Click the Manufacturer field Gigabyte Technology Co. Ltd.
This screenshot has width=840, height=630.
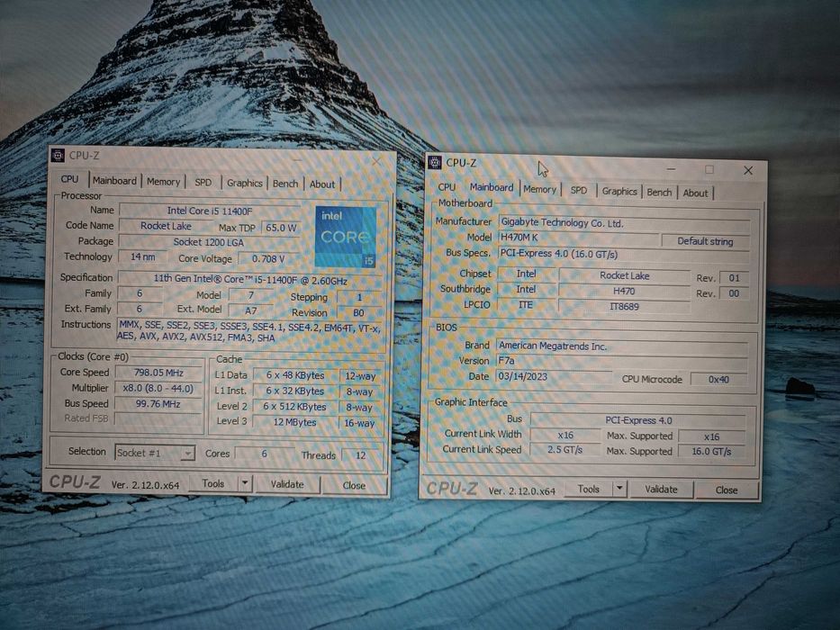coord(624,224)
